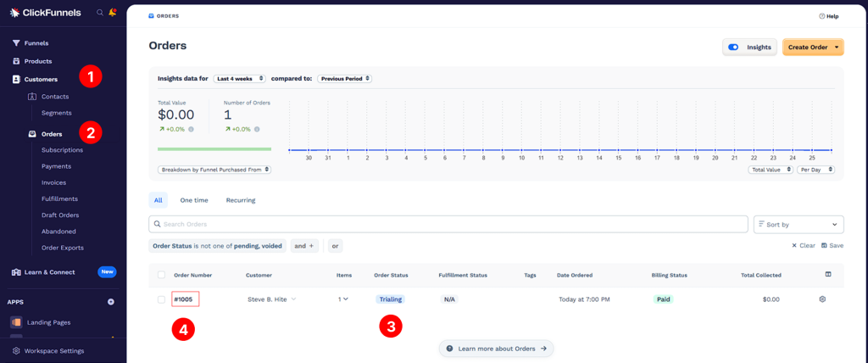The width and height of the screenshot is (868, 363).
Task: Click the Date Ordered column header
Action: (x=575, y=275)
